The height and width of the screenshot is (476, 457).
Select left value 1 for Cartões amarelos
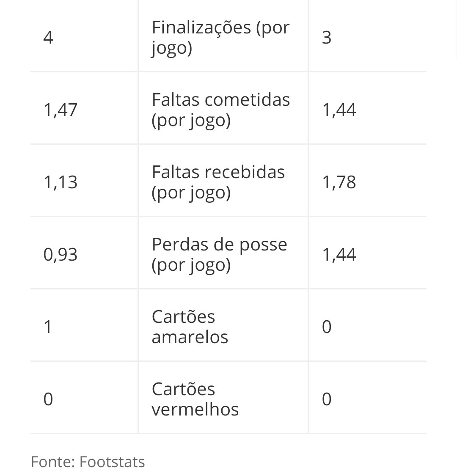click(x=48, y=327)
